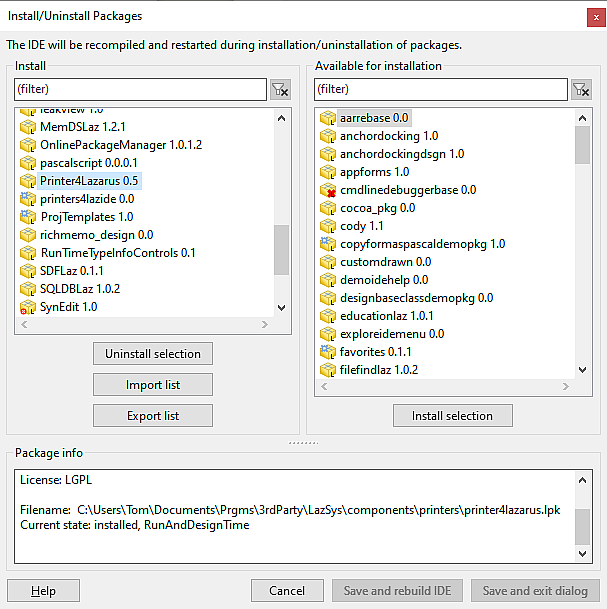This screenshot has height=609, width=607.
Task: Click the Export list button
Action: pos(152,415)
